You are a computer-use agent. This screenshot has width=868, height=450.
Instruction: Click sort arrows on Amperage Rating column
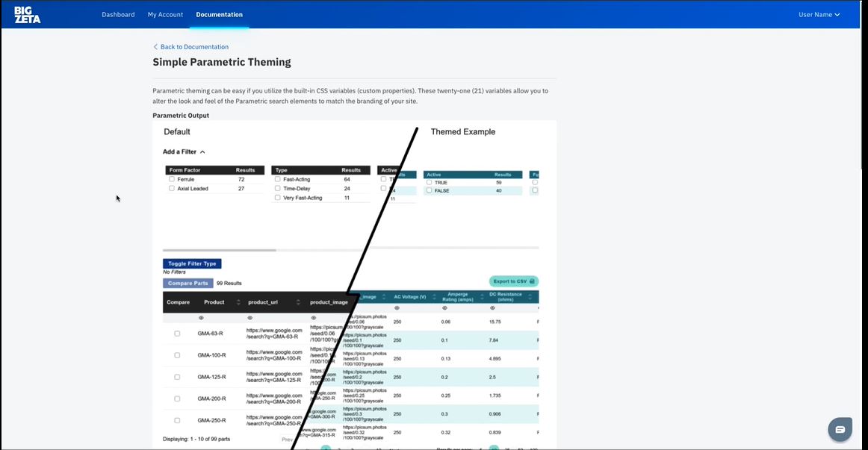pos(477,297)
